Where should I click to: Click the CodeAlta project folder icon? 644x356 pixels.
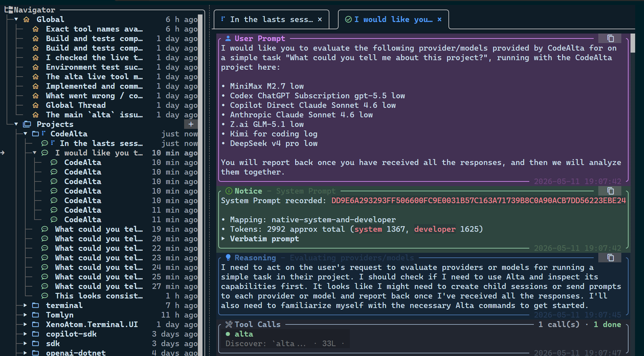(x=35, y=134)
